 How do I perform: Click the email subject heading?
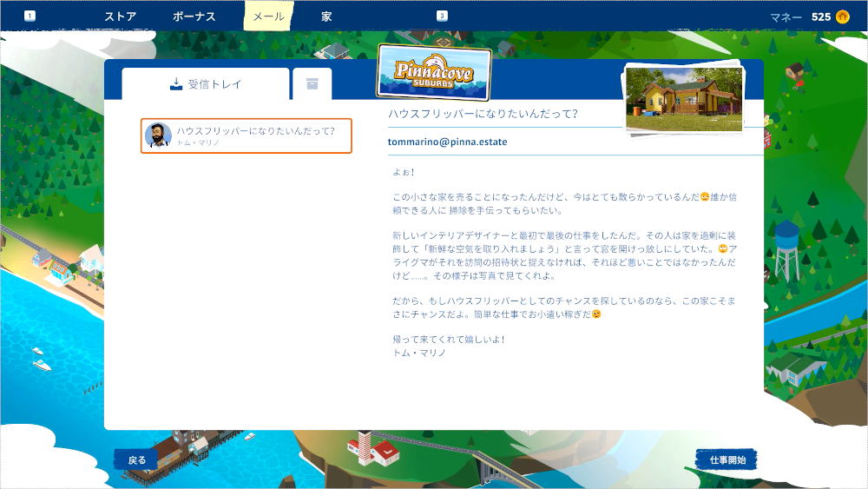483,114
